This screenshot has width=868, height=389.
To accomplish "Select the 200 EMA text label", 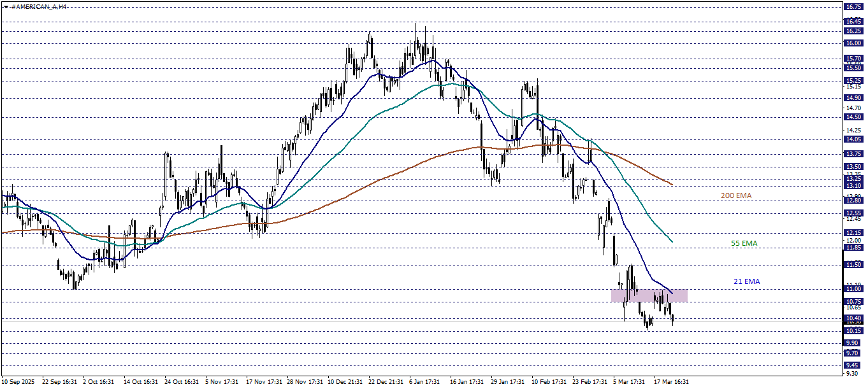I will [x=736, y=195].
